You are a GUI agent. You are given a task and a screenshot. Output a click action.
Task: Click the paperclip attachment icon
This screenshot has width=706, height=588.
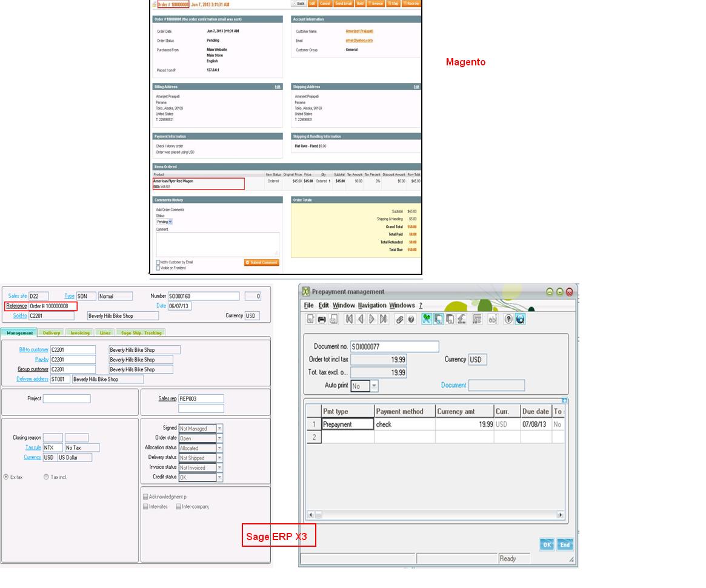[399, 319]
